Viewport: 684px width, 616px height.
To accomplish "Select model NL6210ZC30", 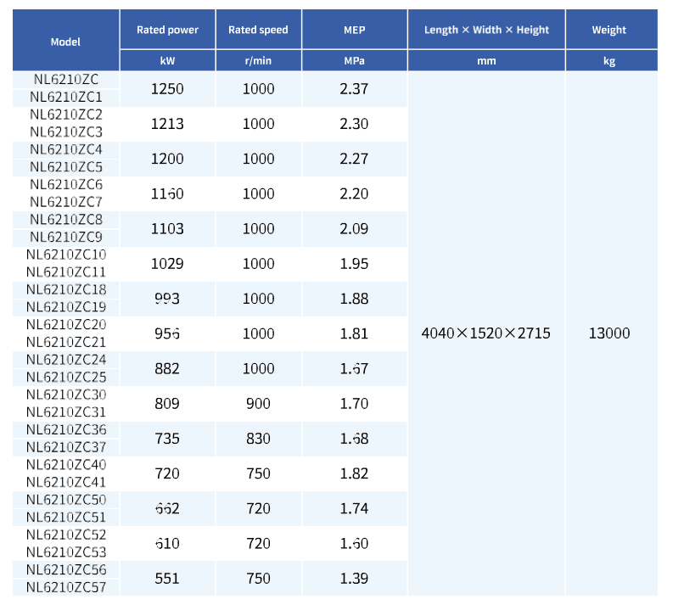I will (66, 395).
